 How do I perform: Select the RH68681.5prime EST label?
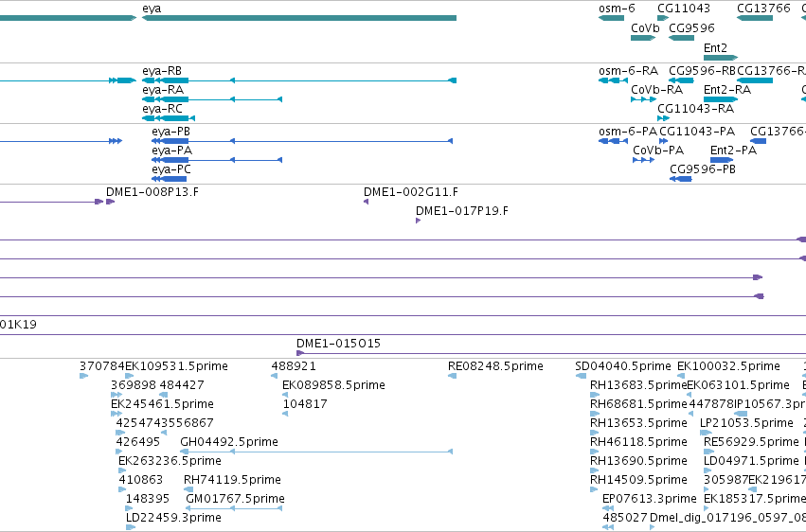638,404
